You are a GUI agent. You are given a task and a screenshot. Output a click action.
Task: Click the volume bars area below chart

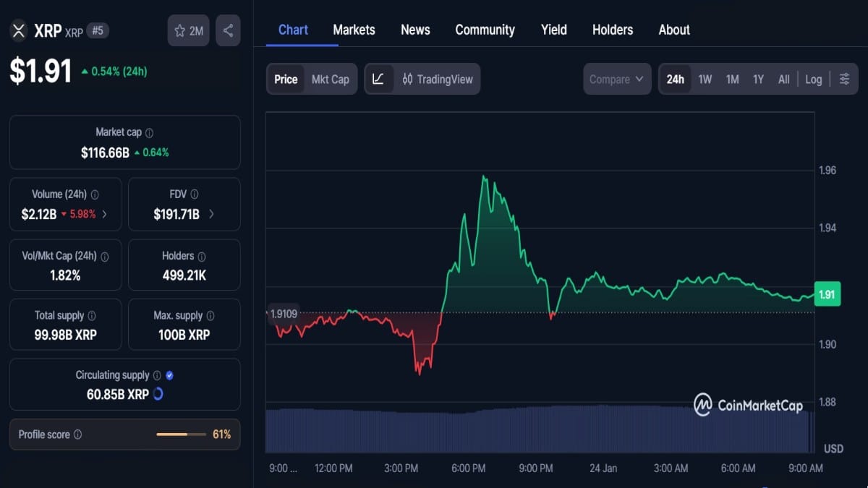pos(540,429)
